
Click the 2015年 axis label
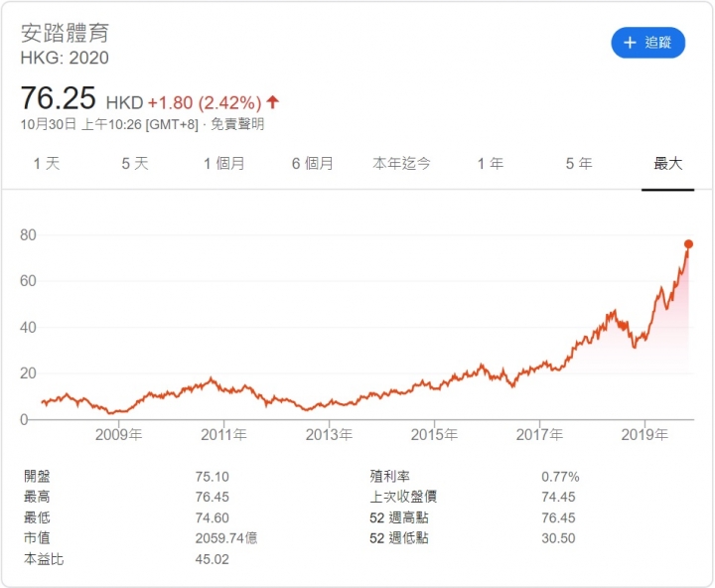point(434,435)
